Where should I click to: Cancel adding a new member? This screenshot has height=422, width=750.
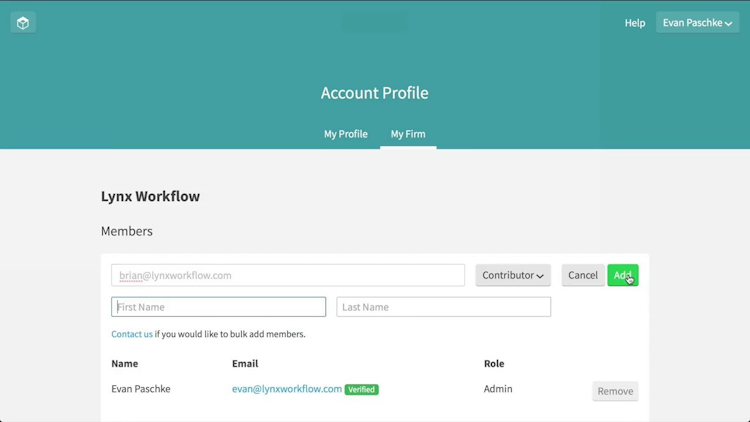tap(583, 275)
